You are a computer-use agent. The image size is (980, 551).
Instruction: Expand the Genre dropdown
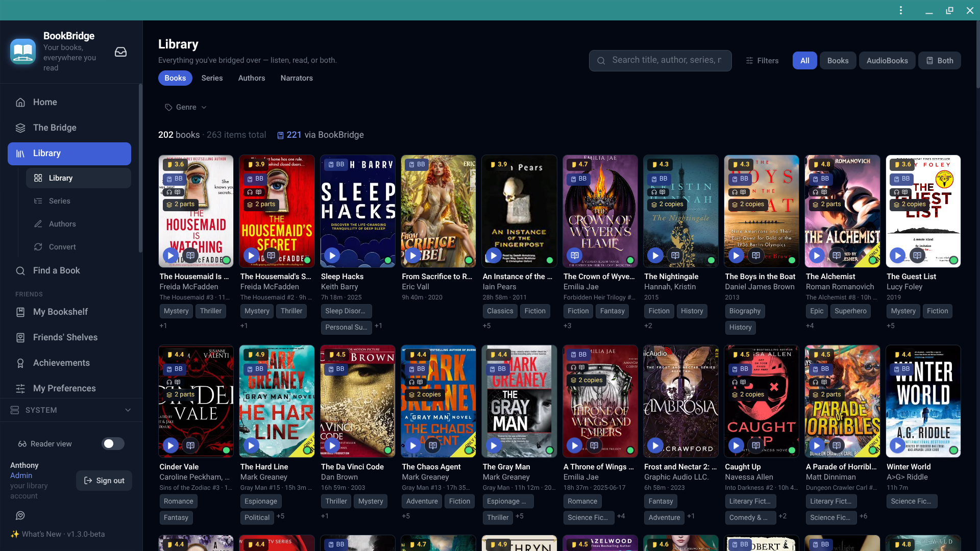(x=186, y=107)
